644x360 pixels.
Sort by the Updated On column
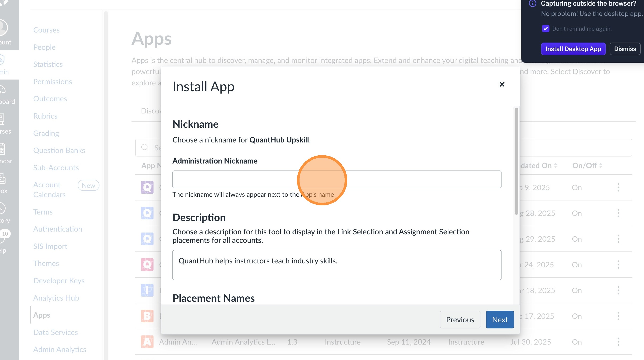point(538,166)
